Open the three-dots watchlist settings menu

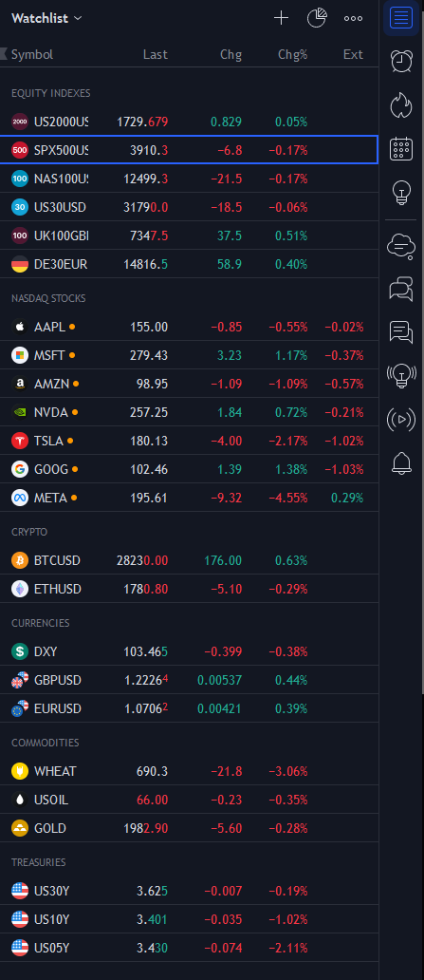click(354, 18)
